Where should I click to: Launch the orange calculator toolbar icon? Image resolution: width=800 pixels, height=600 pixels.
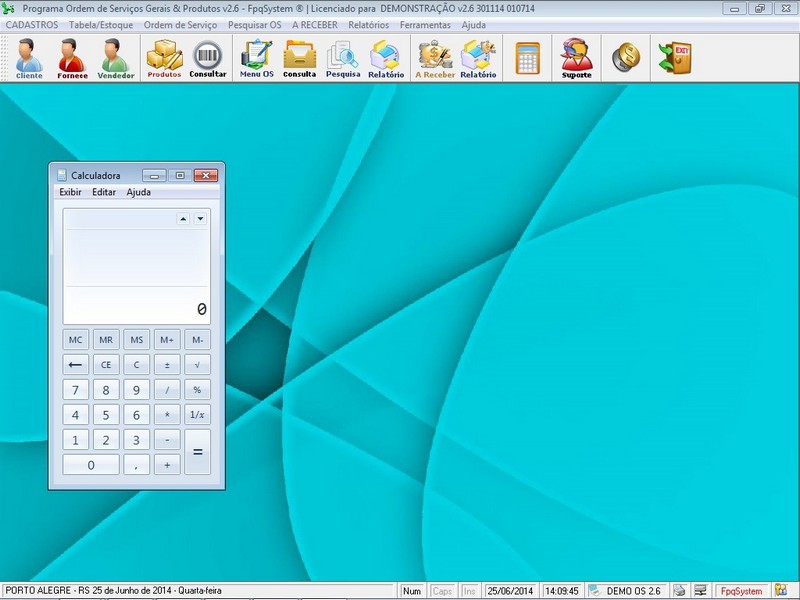[x=527, y=58]
